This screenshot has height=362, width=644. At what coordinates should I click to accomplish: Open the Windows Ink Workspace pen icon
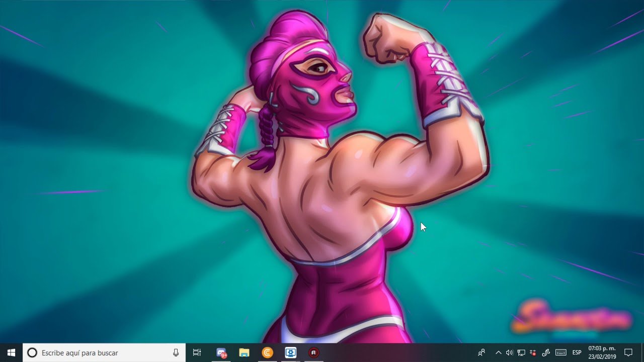(546, 353)
